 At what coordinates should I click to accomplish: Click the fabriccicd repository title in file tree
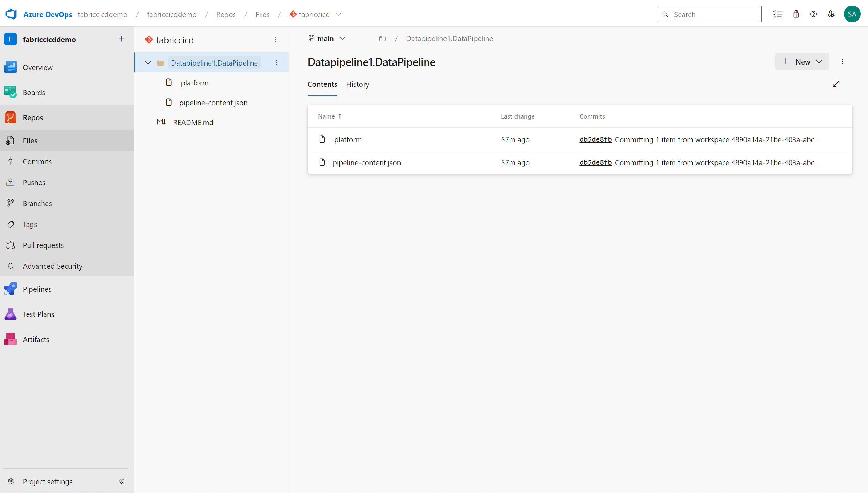pyautogui.click(x=175, y=40)
